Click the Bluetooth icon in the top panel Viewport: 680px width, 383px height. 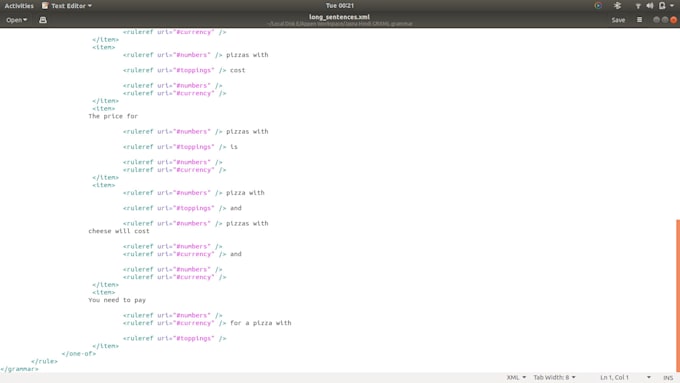click(x=618, y=6)
